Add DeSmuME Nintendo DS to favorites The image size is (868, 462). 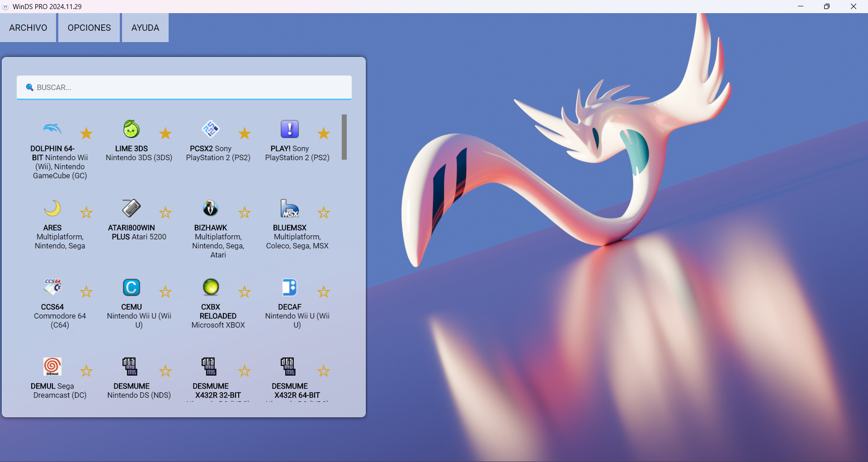165,371
